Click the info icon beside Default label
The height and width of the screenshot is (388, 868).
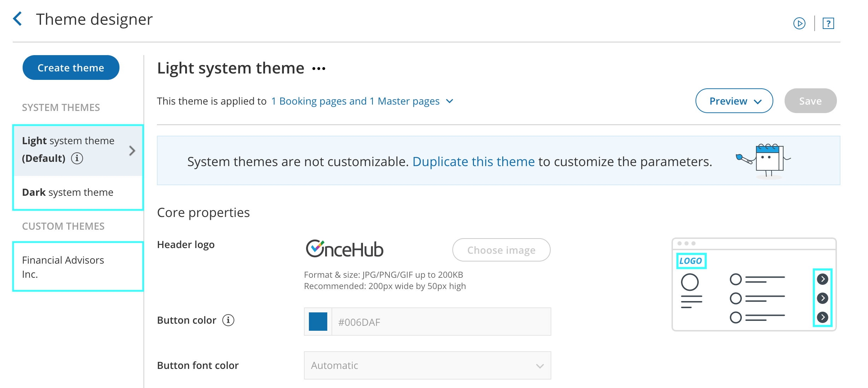pos(77,158)
